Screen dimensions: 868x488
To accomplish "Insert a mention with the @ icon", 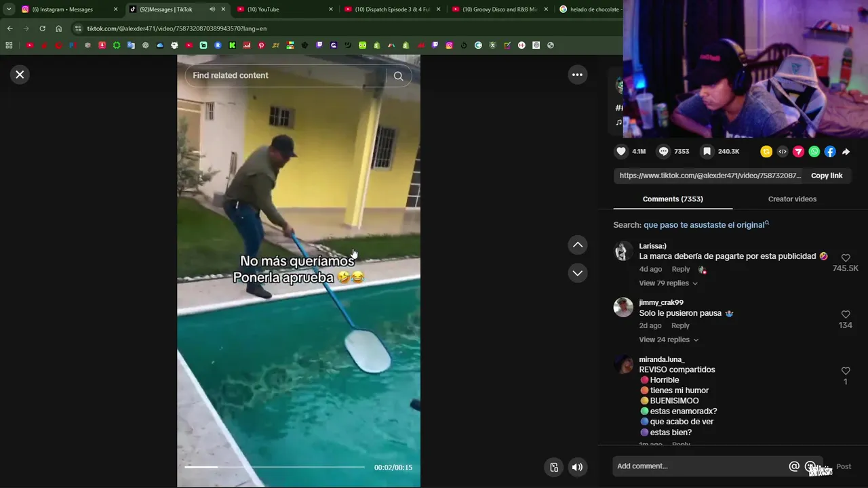I will (794, 466).
